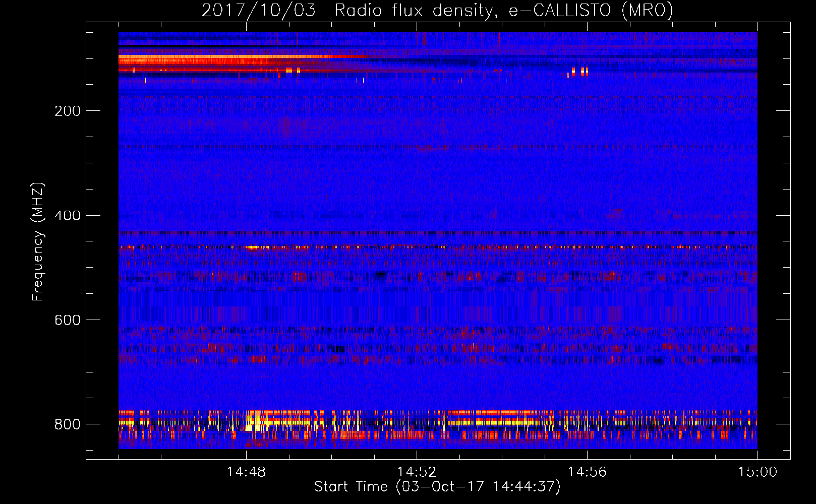The height and width of the screenshot is (504, 816).
Task: Click the plot title '2017/10/03 Radio flux density'
Action: (437, 10)
